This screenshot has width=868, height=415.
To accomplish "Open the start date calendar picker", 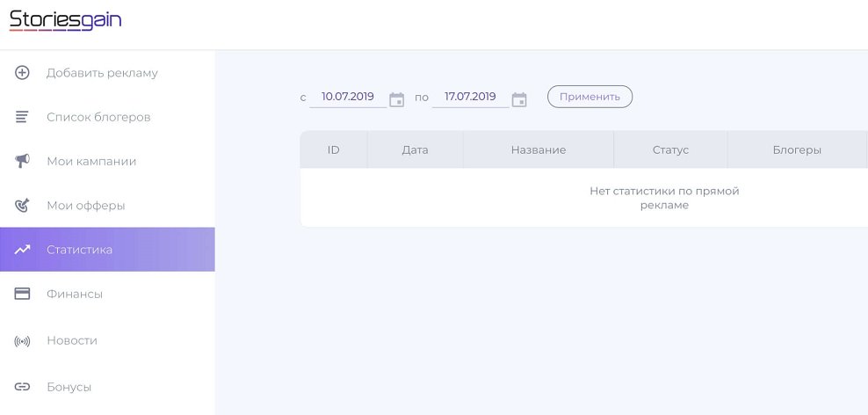I will point(397,98).
